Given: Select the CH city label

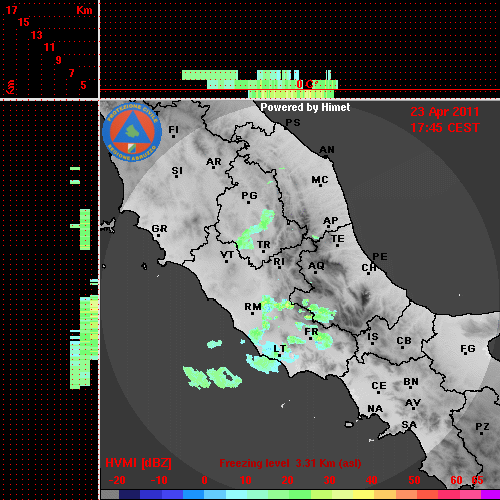Looking at the screenshot, I should [369, 268].
